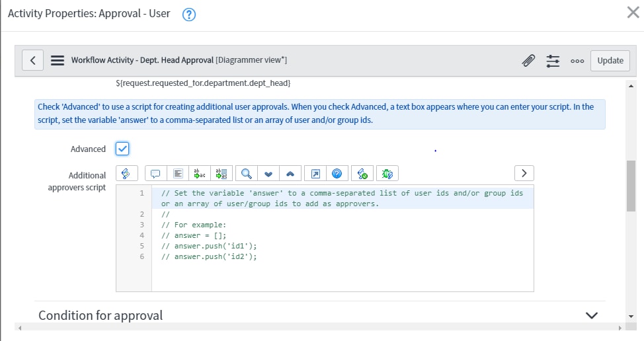Screen dimensions: 644x341
Task: Open help for Activity Properties
Action: click(x=189, y=15)
